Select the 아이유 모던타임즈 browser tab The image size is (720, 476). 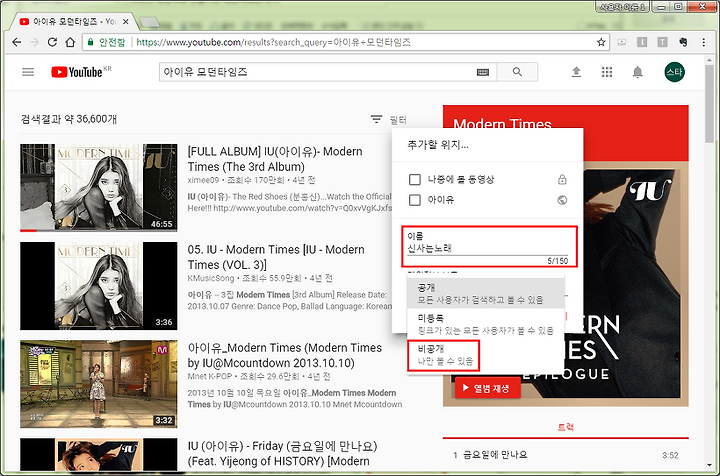(x=73, y=22)
